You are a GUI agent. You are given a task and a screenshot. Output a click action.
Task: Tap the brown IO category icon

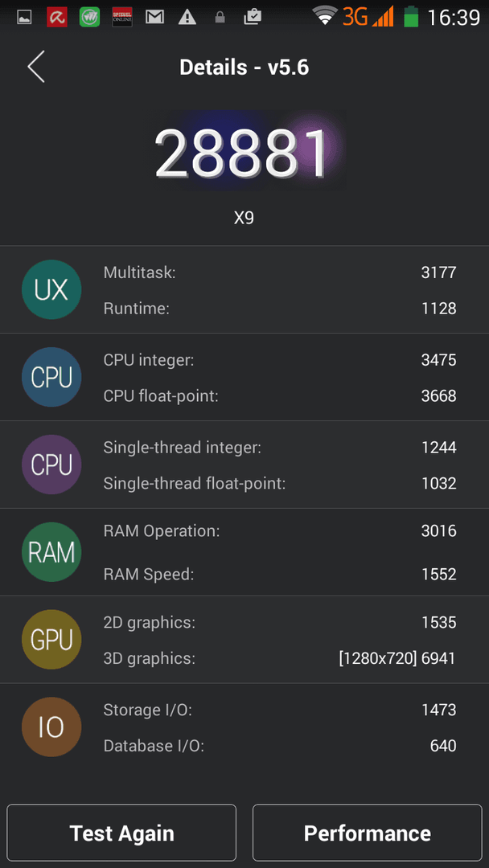51,727
